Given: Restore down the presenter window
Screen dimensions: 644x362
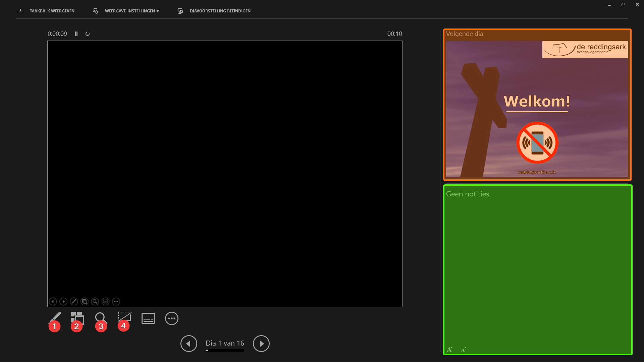Looking at the screenshot, I should pyautogui.click(x=623, y=5).
